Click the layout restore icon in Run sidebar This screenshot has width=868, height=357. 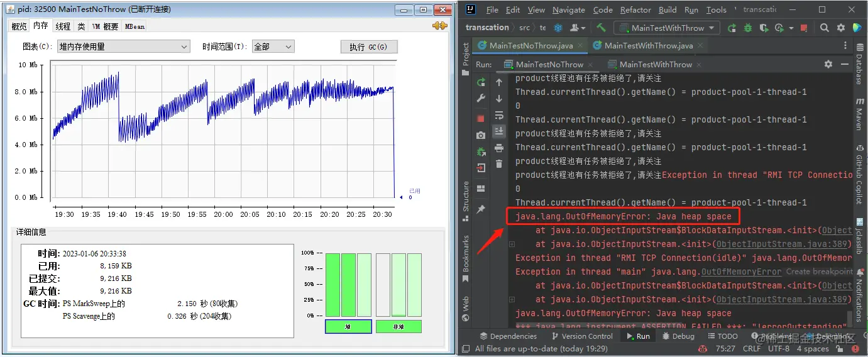click(481, 189)
